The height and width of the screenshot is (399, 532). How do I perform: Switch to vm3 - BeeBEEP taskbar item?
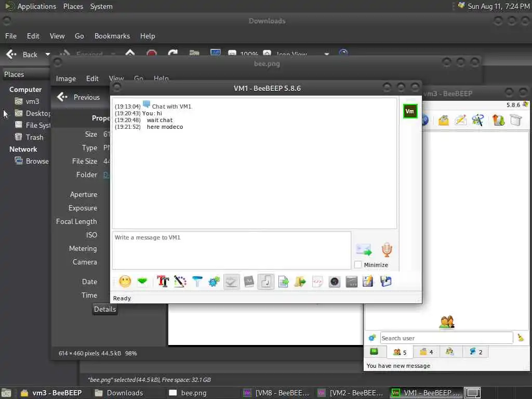[x=51, y=393]
